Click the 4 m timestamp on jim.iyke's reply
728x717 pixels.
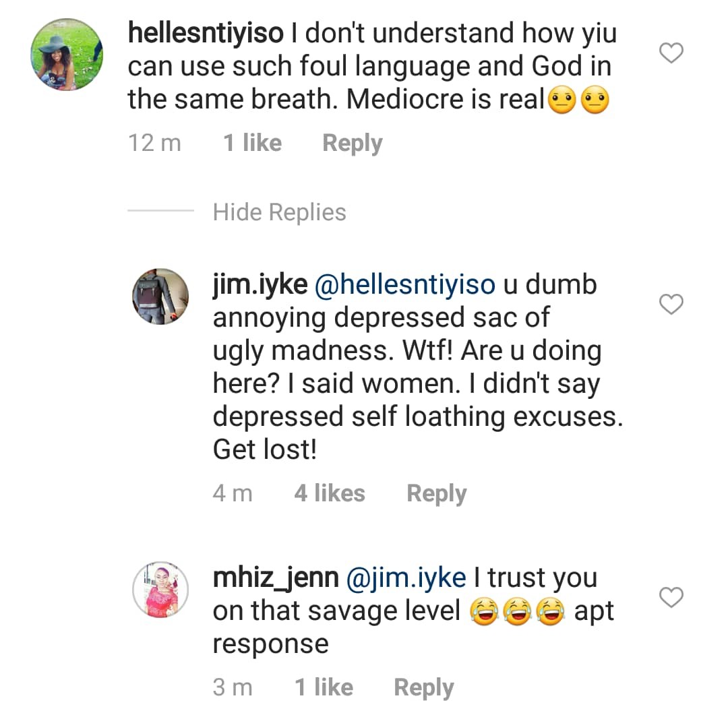point(233,493)
